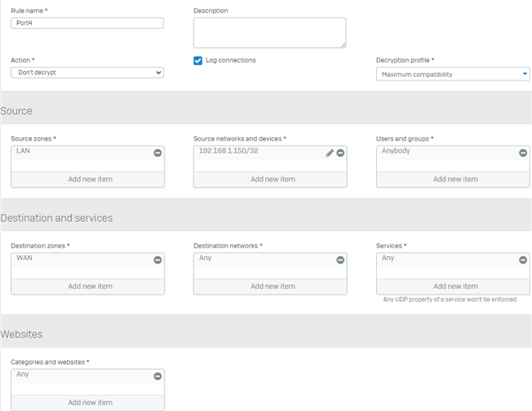Viewport: 532px width, 411px height.
Task: Add new item to Services
Action: click(453, 286)
